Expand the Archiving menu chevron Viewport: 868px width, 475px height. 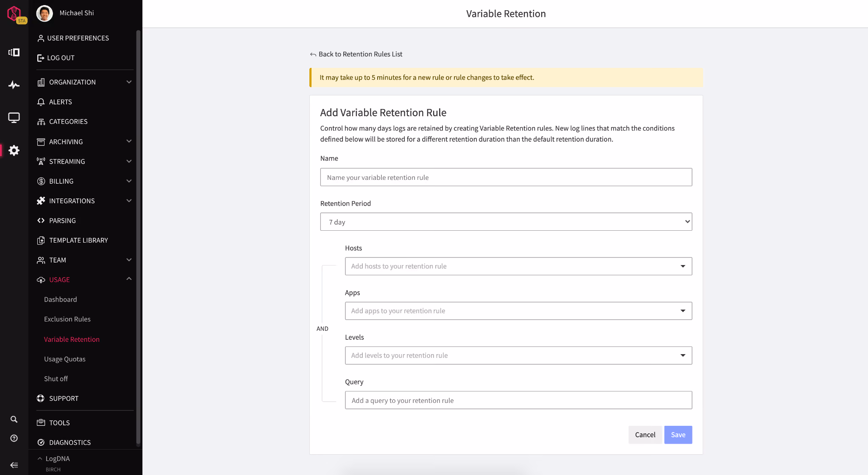129,141
